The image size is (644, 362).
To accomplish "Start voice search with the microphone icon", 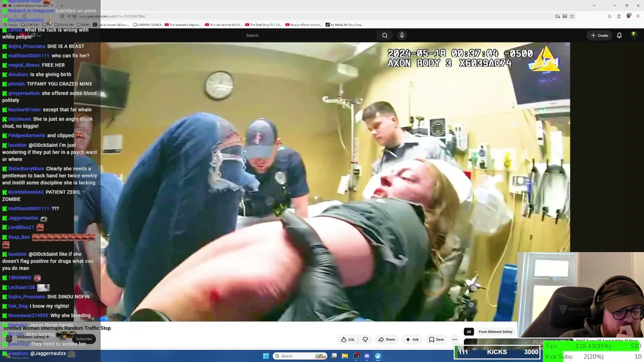I will point(401,35).
